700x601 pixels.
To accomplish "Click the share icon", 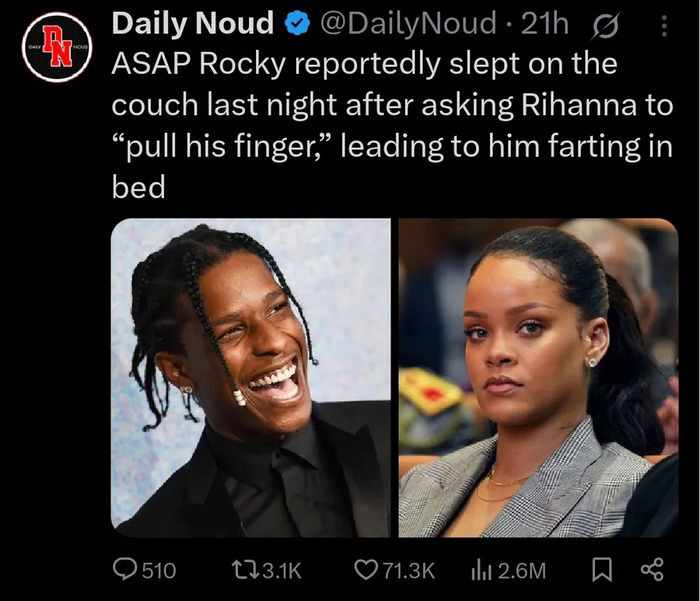I will [x=653, y=569].
